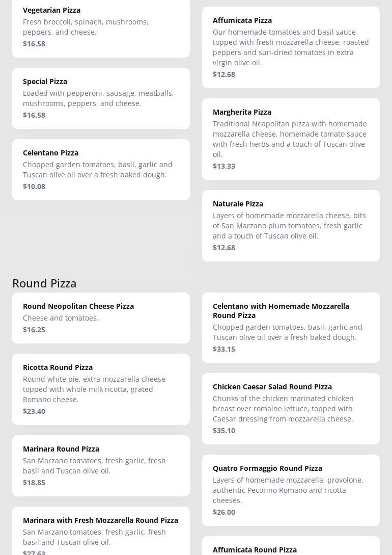Click the Margherita Pizza description text
Image resolution: width=392 pixels, height=555 pixels.
point(290,139)
